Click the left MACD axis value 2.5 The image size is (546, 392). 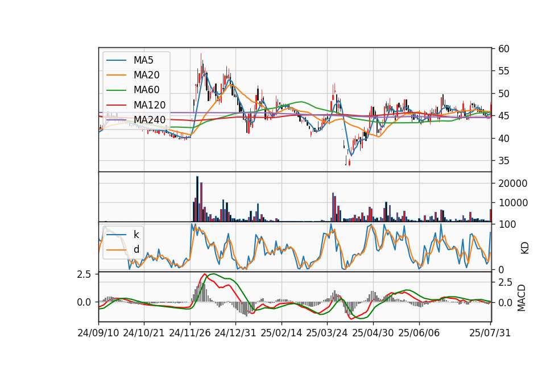(84, 274)
